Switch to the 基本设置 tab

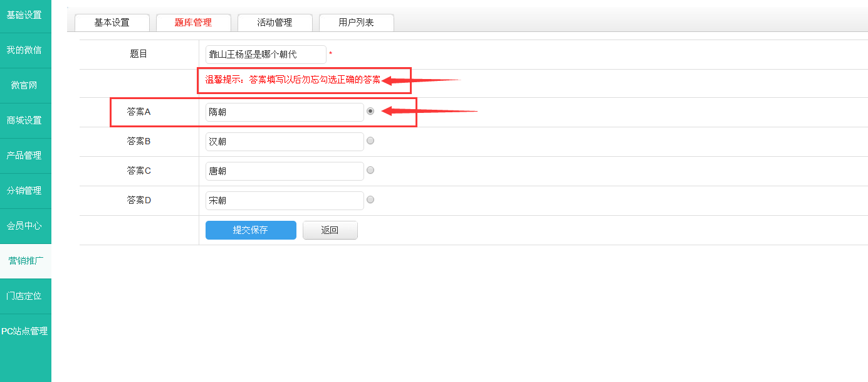[x=112, y=23]
